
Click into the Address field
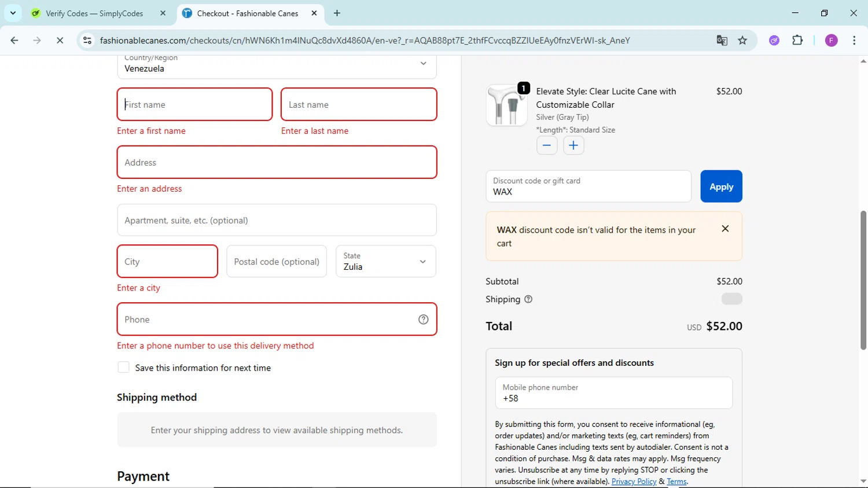pyautogui.click(x=277, y=162)
